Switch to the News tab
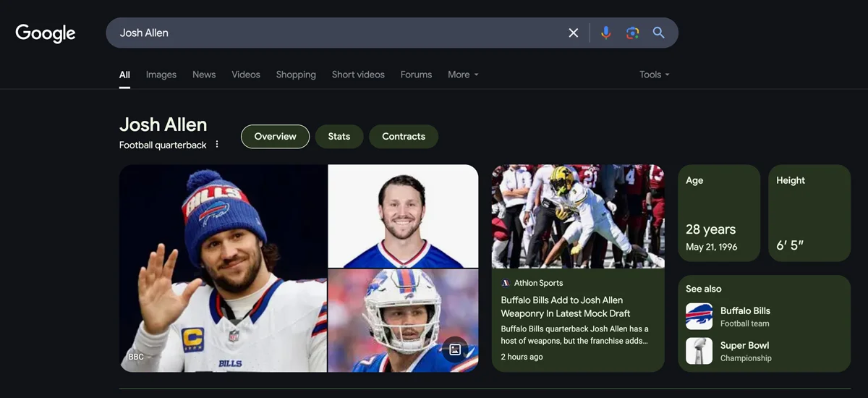This screenshot has height=398, width=868. (x=204, y=75)
